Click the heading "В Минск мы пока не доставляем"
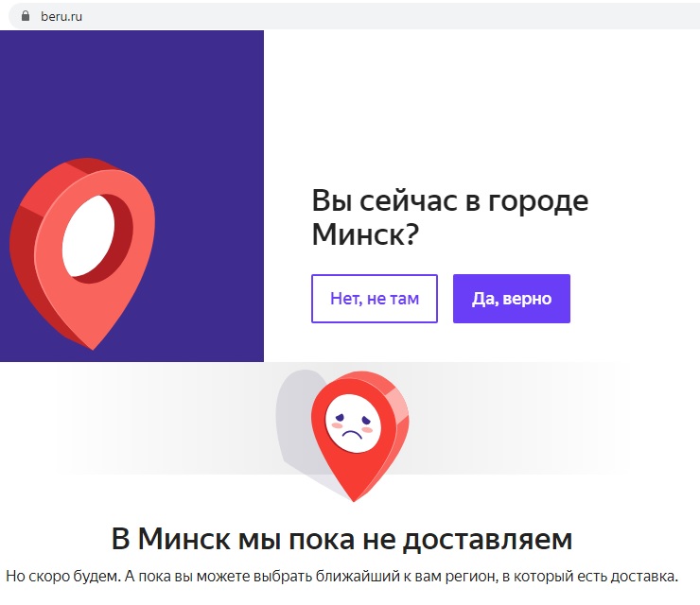 pos(342,539)
